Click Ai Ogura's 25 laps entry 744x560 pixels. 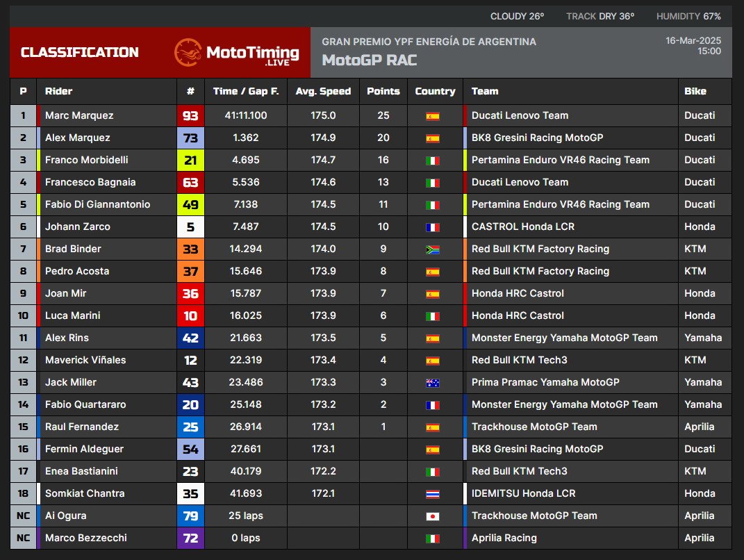pyautogui.click(x=246, y=516)
